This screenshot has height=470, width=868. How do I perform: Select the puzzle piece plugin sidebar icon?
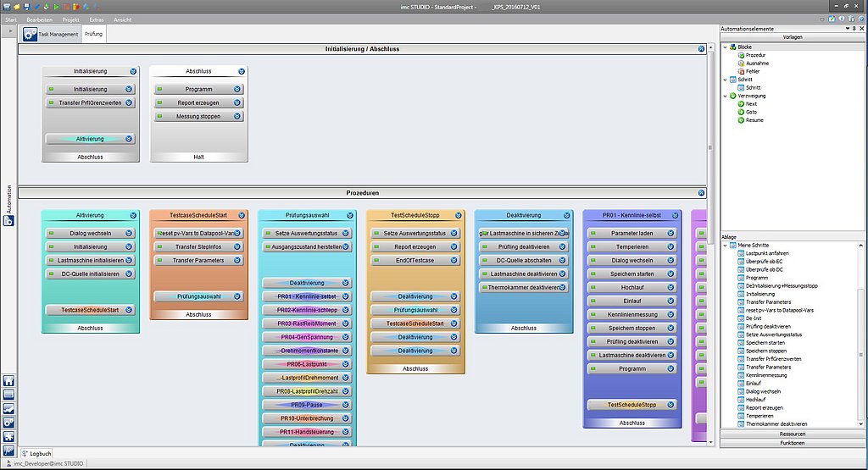tap(8, 435)
